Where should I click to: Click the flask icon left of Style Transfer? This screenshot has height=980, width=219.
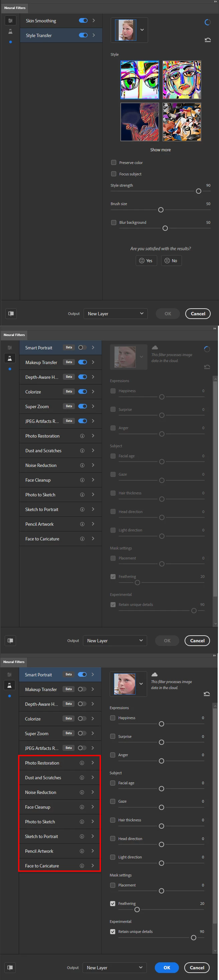[x=10, y=32]
